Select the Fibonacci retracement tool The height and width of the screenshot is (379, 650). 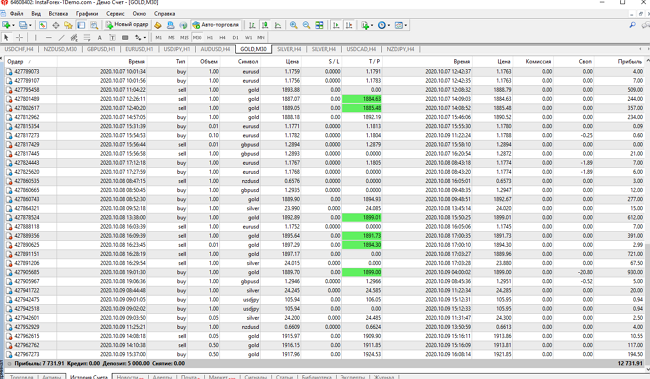click(x=87, y=38)
